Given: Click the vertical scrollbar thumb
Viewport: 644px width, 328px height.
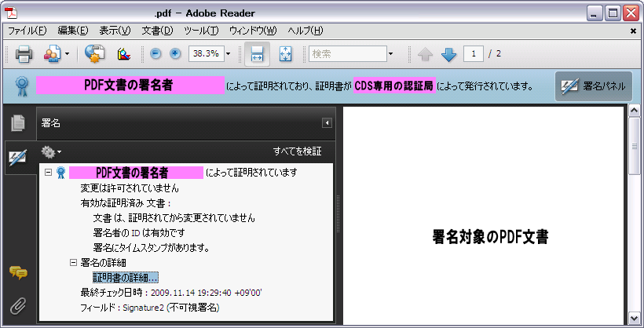Looking at the screenshot, I should click(x=635, y=146).
